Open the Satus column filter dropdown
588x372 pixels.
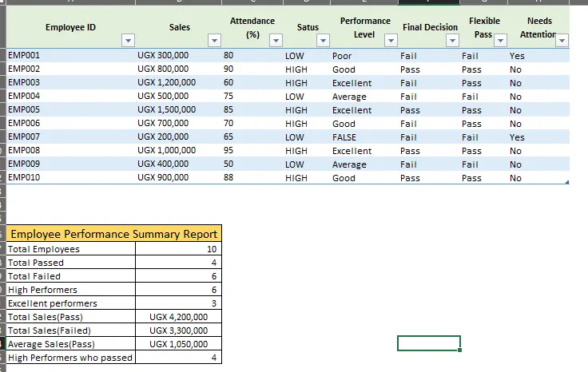pos(323,40)
